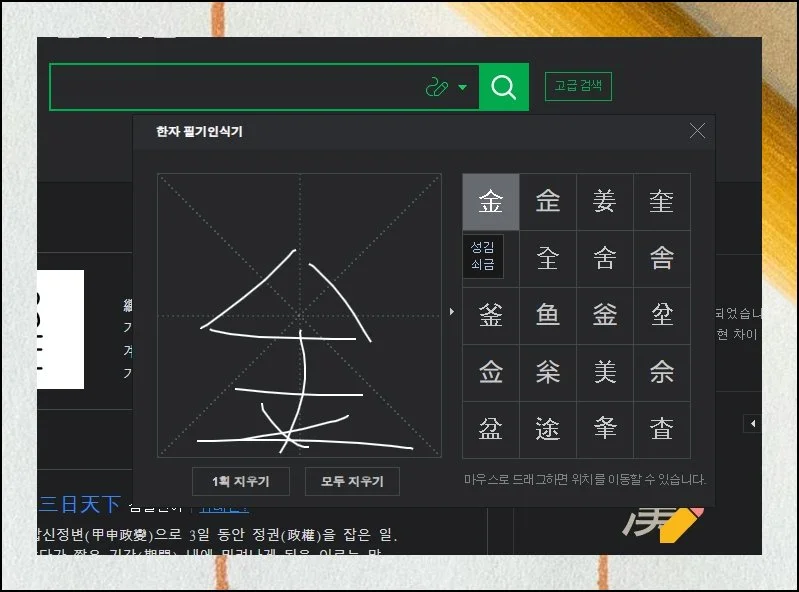Choose the 美 candidate character
Viewport: 799px width, 592px height.
pos(604,373)
